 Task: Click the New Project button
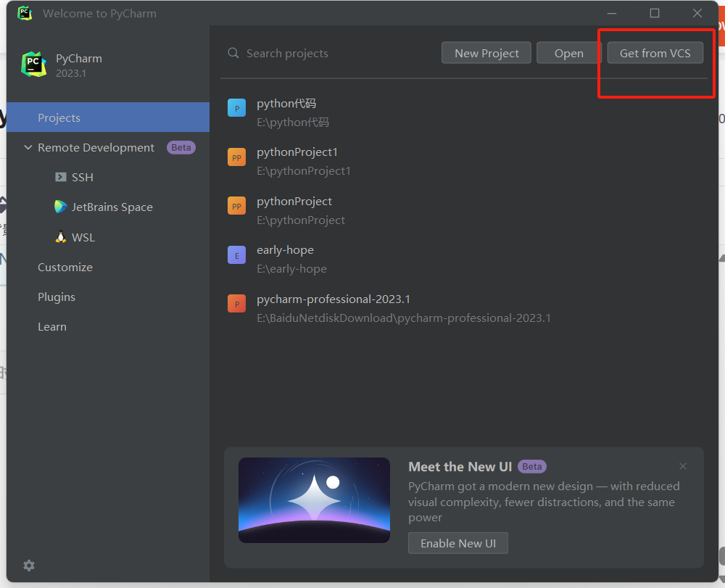click(x=486, y=53)
